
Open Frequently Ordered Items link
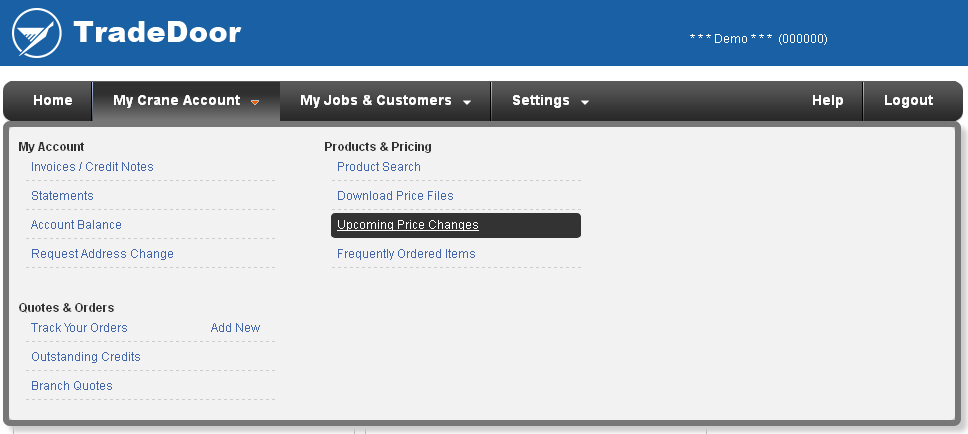(406, 254)
